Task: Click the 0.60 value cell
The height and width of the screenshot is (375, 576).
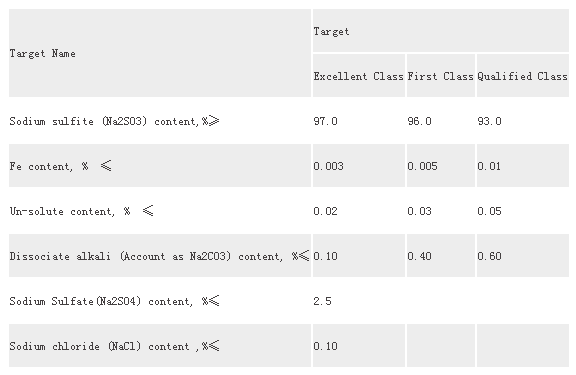Action: (523, 256)
